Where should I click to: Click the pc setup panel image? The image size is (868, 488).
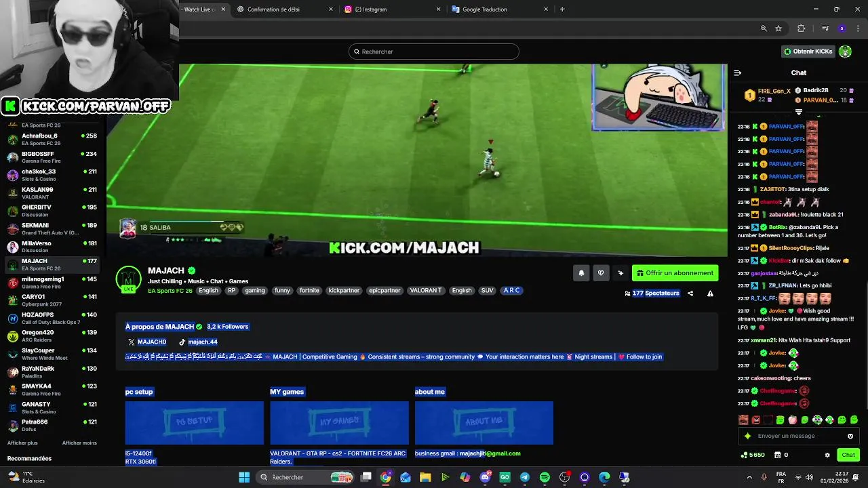[x=194, y=423]
